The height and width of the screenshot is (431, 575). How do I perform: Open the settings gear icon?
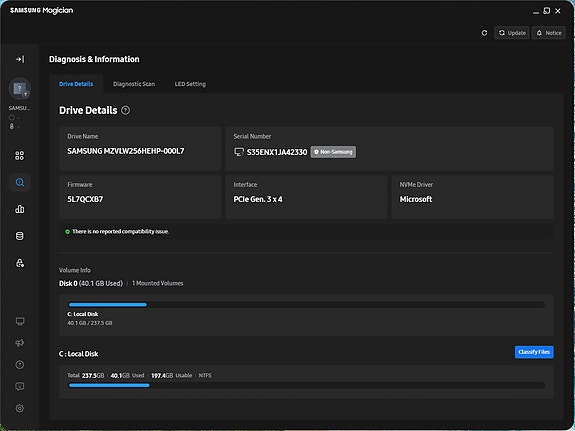click(20, 408)
